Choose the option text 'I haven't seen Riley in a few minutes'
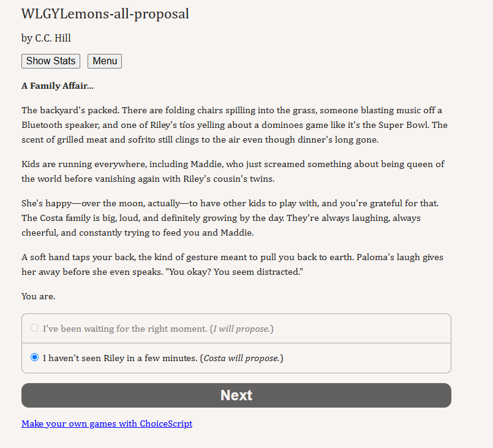493x448 pixels. 120,358
